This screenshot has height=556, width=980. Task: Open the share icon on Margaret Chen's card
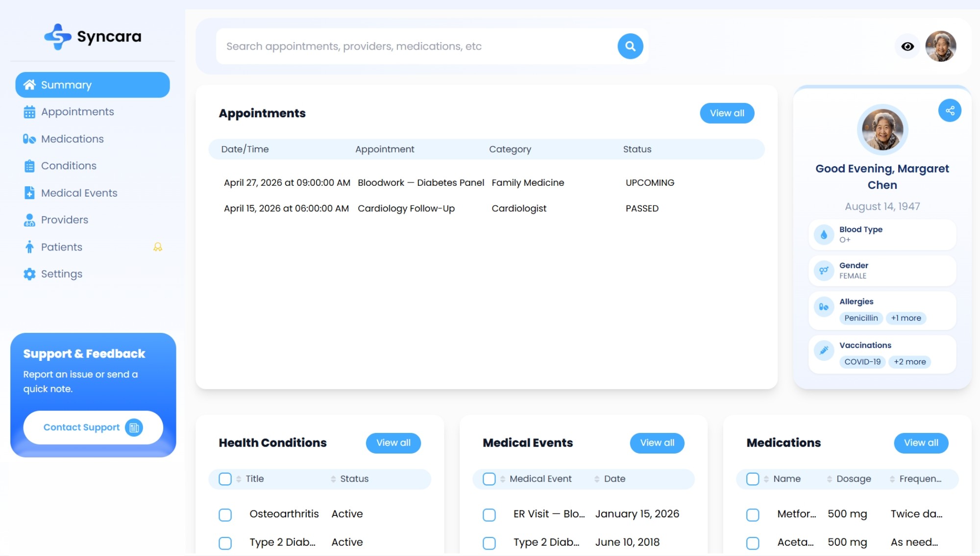coord(950,110)
